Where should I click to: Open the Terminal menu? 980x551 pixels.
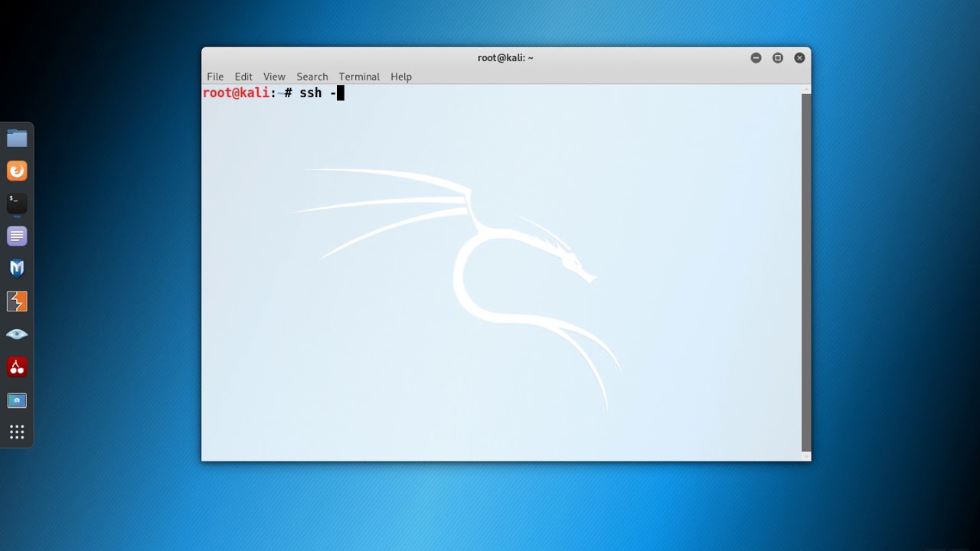[359, 77]
